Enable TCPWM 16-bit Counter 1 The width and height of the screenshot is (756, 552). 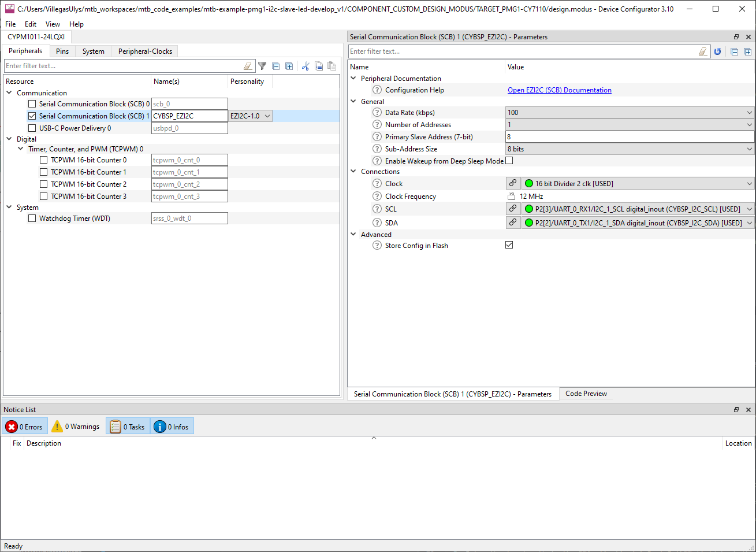coord(44,172)
